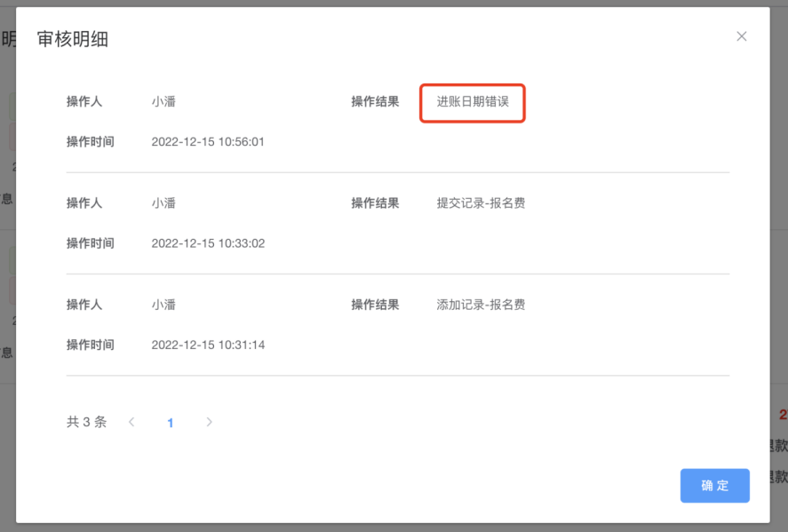Go to the next page arrow
Screen dimensions: 788x532
coord(210,422)
